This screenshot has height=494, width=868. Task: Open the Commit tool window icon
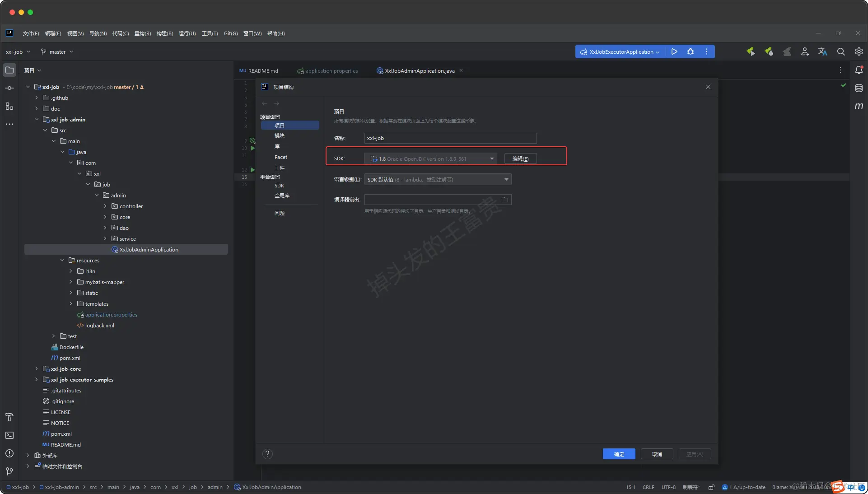(x=9, y=88)
